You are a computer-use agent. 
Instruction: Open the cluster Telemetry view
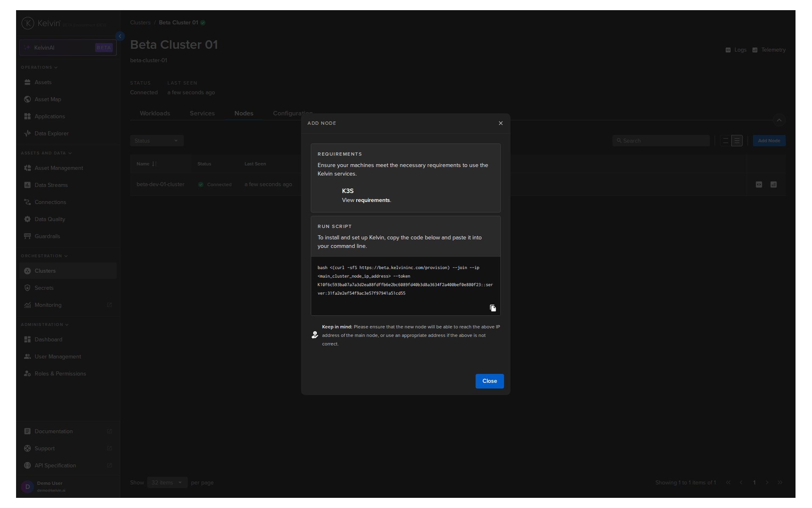(769, 50)
